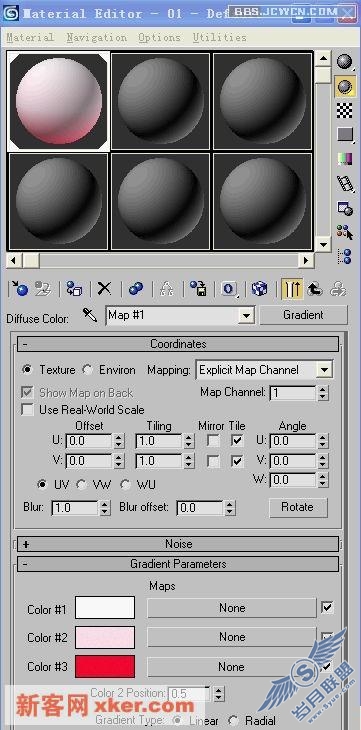Click the Gradient map type button
The width and height of the screenshot is (361, 730).
pos(303,315)
